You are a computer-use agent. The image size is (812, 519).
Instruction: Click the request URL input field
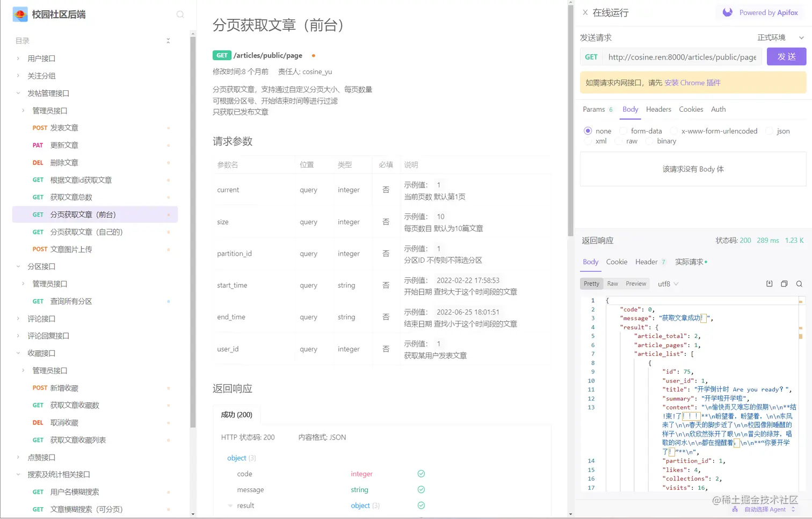pyautogui.click(x=682, y=57)
